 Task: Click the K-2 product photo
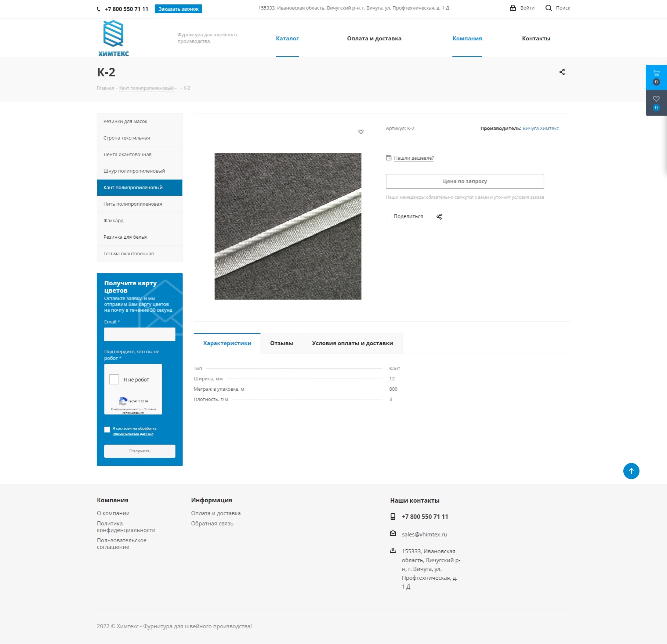point(288,226)
